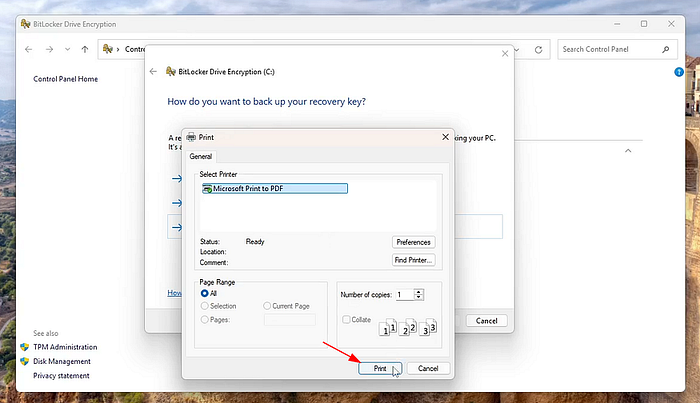Click Find Printer button
The width and height of the screenshot is (700, 403).
coord(413,260)
